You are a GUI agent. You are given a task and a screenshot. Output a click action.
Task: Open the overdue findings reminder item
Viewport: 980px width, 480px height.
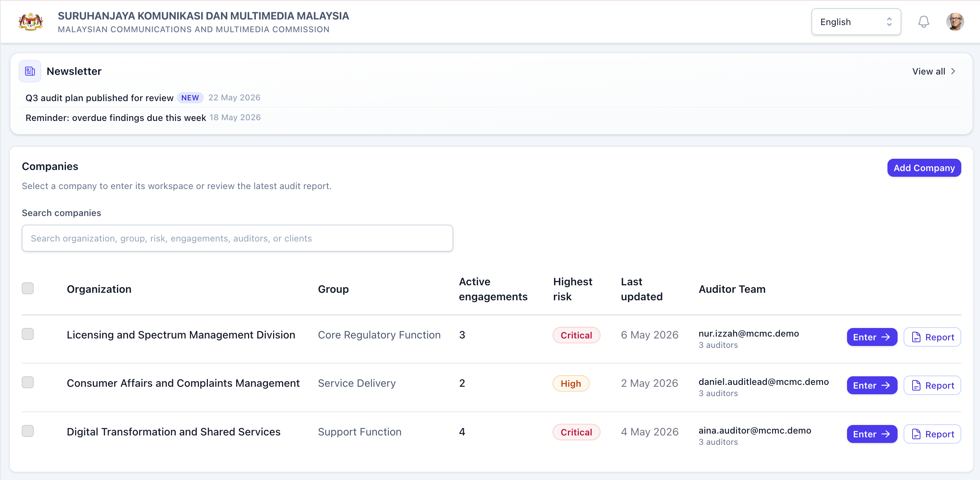click(x=116, y=118)
